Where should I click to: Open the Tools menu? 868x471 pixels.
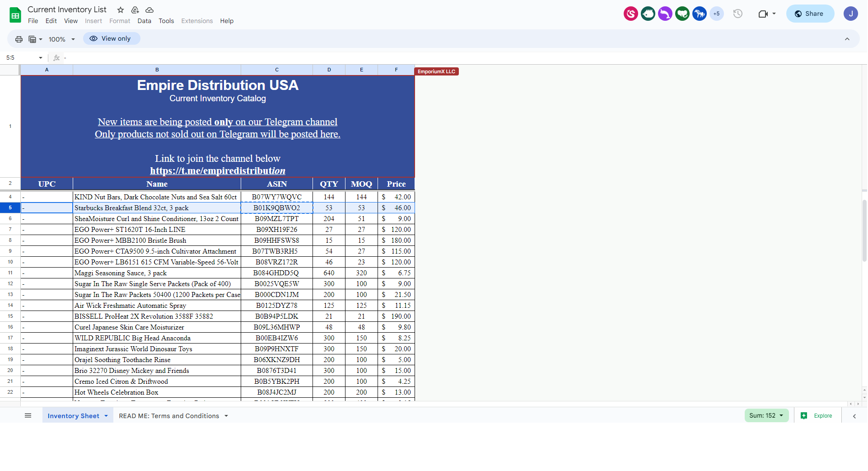tap(166, 21)
